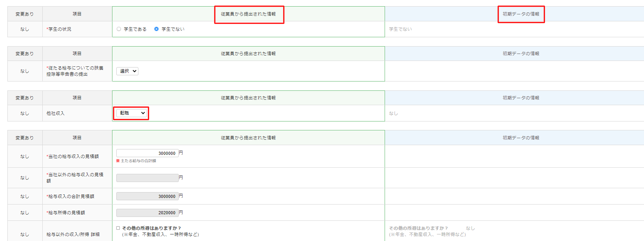Click the *従たる給与についての扶養控除等申告書の提出 label

75,71
